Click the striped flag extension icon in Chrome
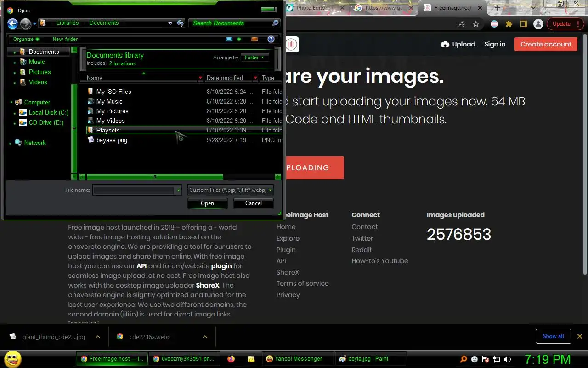Screen dimensions: 588x368 494,24
